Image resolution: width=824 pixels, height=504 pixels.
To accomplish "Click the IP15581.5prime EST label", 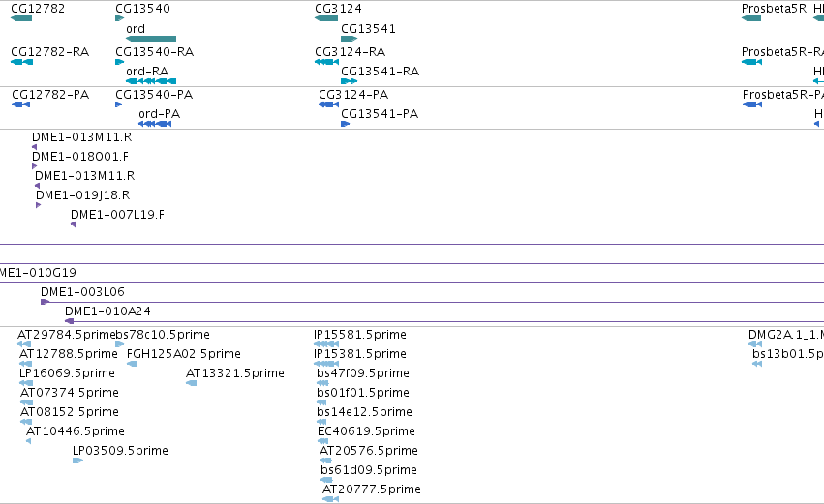I will (360, 335).
